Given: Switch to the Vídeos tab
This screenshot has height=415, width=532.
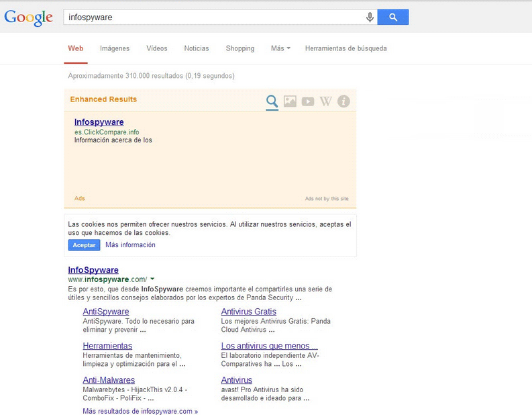Looking at the screenshot, I should coord(157,48).
